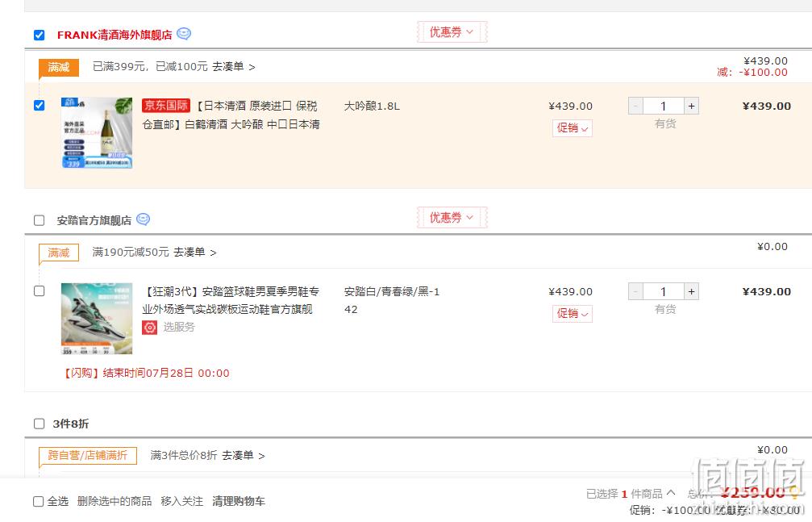Viewport: 812px width, 522px height.
Task: Click the quantity field for 安踏篮球鞋
Action: point(664,292)
